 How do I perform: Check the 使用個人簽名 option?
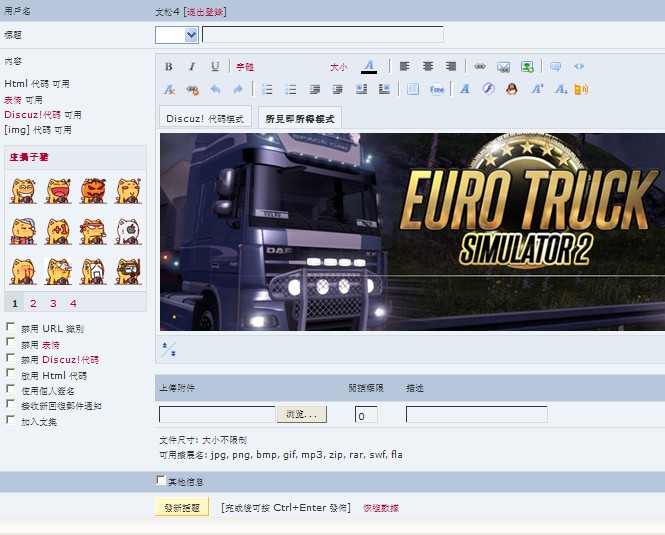(10, 390)
